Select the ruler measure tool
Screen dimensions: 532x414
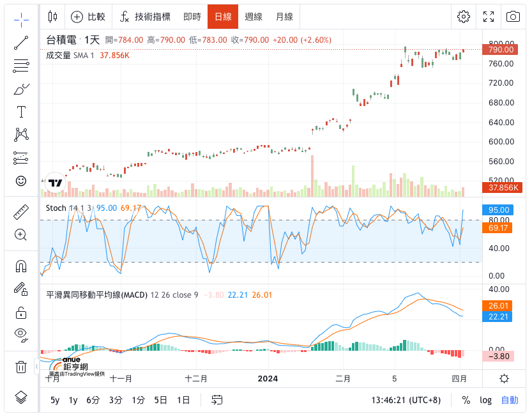point(21,212)
